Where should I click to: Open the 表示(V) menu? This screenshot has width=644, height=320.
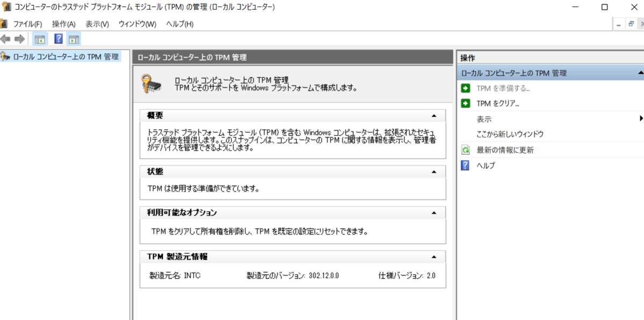pyautogui.click(x=97, y=24)
